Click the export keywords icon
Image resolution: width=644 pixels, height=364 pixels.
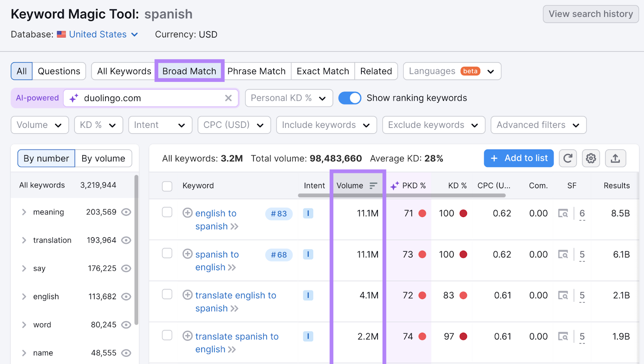click(x=615, y=158)
